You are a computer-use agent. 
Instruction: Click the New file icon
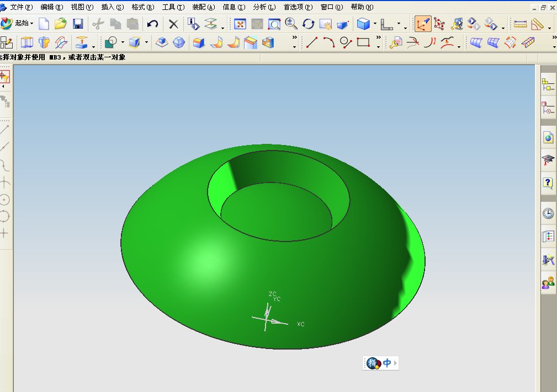click(44, 24)
